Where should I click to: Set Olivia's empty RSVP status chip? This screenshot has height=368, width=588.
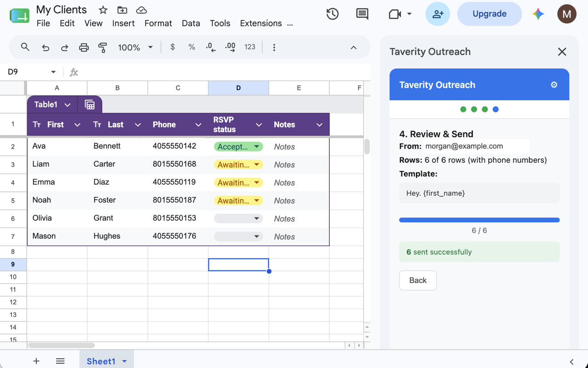(238, 218)
